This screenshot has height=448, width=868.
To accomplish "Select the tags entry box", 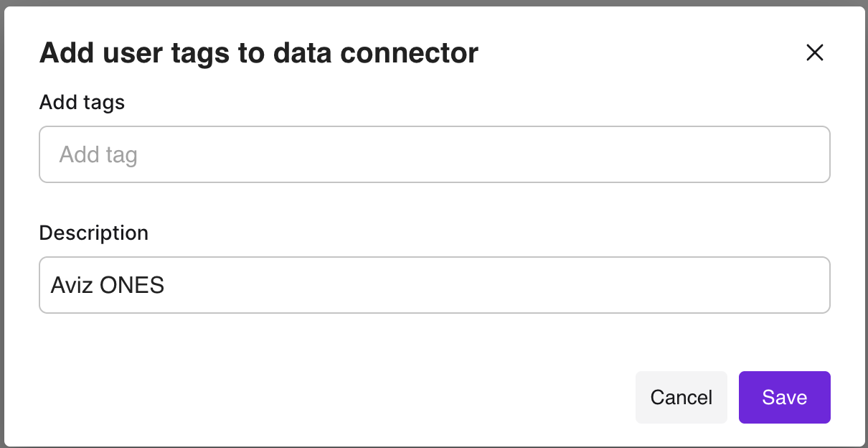I will click(x=434, y=154).
